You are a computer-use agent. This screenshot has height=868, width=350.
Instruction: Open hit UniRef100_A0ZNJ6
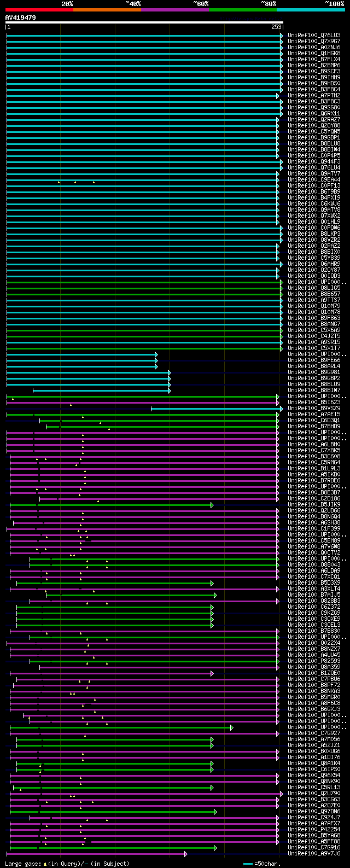tap(314, 48)
